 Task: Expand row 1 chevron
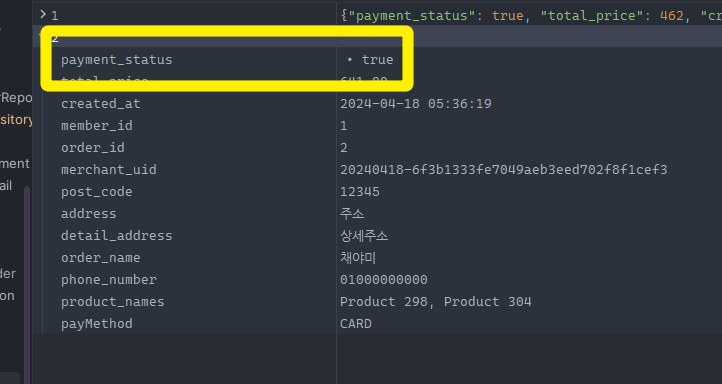point(43,15)
